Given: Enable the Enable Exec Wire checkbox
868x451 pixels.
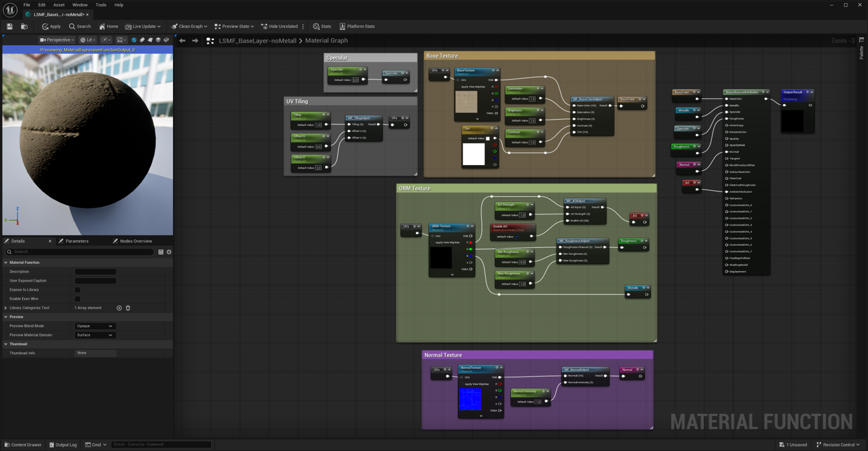Looking at the screenshot, I should coord(78,299).
